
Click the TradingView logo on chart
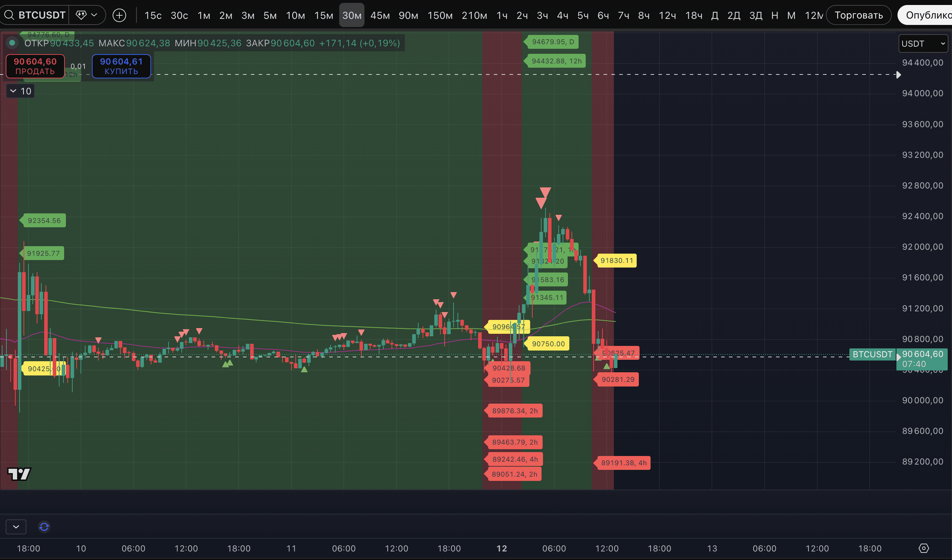coord(19,473)
